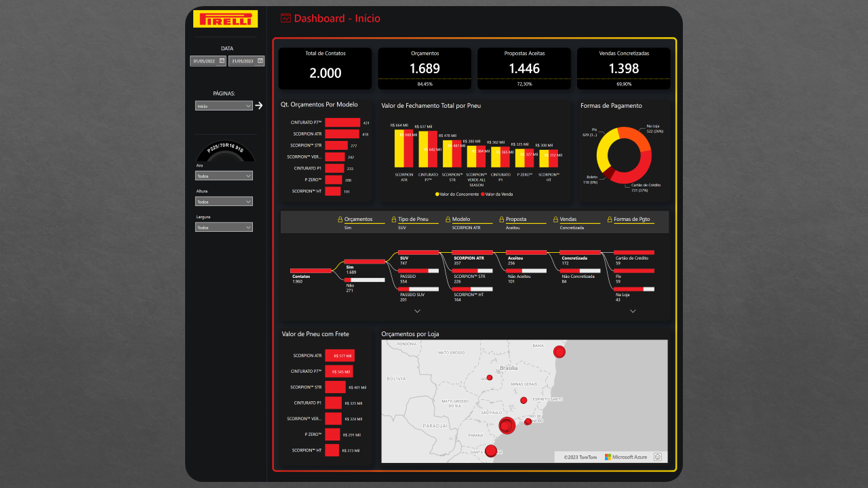This screenshot has width=868, height=488.
Task: Open the end date calendar picker
Action: [260, 61]
